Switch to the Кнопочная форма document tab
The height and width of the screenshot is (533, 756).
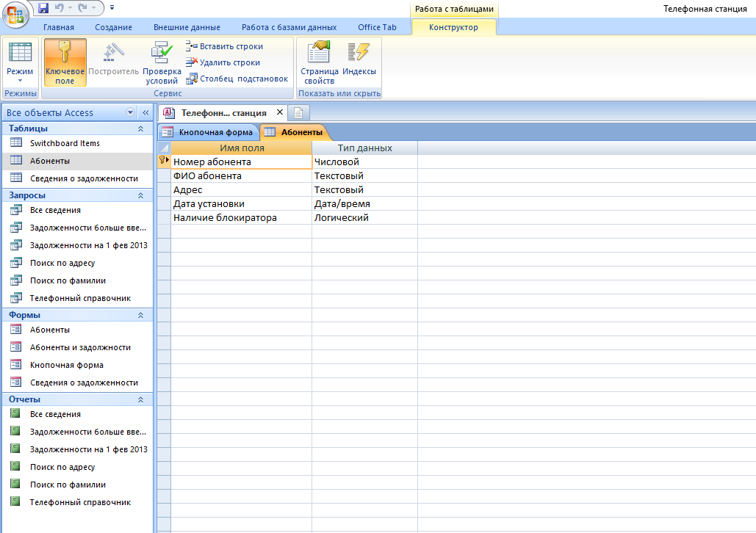[x=208, y=132]
